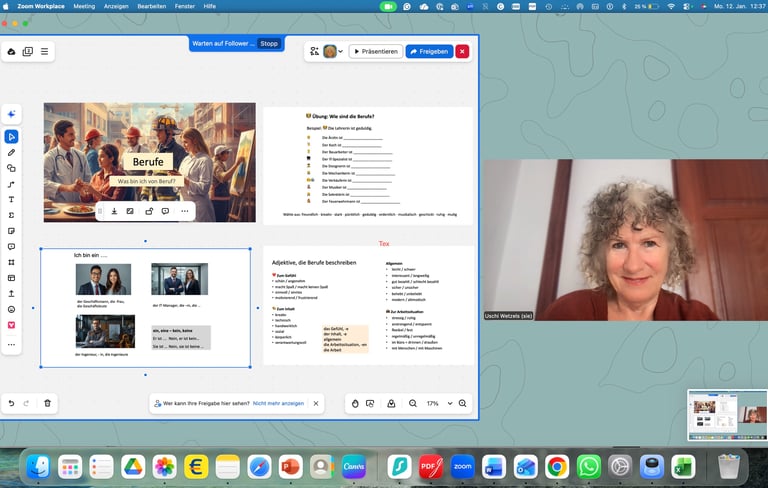The width and height of the screenshot is (768, 488).
Task: Open the Zoom Workplace menu
Action: [41, 6]
